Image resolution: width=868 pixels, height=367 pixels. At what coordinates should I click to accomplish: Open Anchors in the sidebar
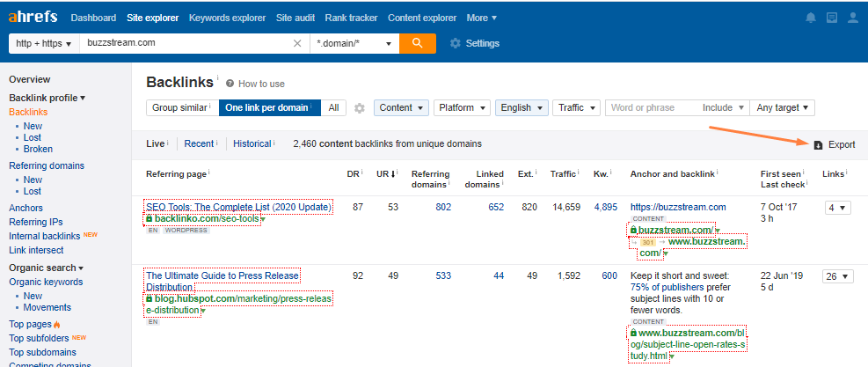pyautogui.click(x=26, y=208)
